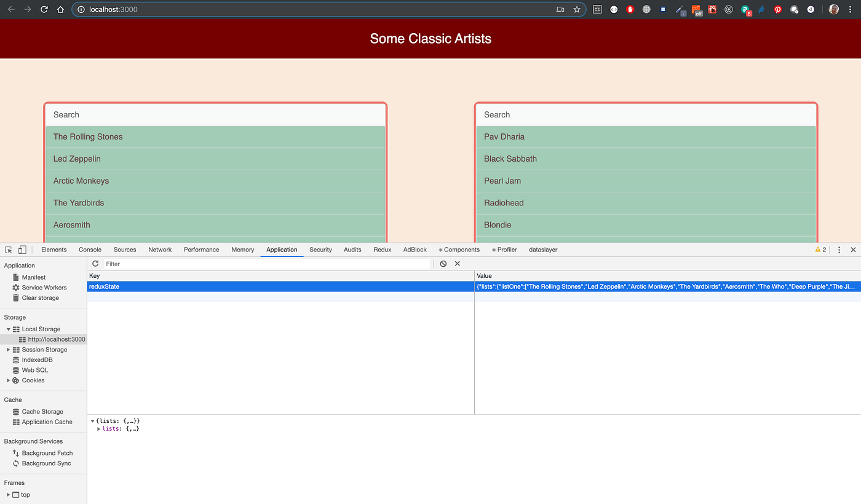Image resolution: width=861 pixels, height=504 pixels.
Task: Select Clear storage under Application
Action: click(41, 297)
